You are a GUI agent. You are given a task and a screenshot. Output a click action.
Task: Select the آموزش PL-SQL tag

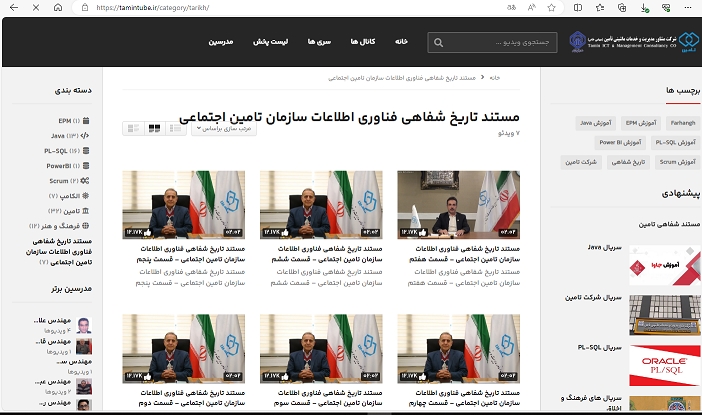[x=675, y=142]
